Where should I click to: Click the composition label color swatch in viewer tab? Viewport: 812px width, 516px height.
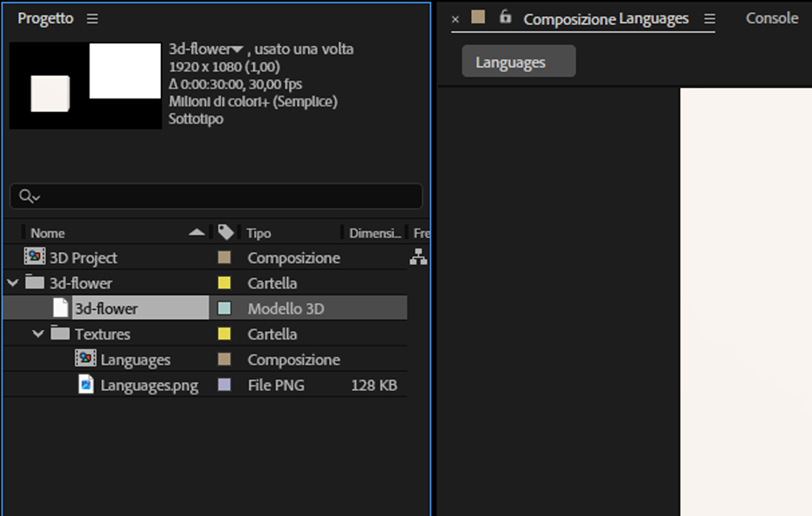pyautogui.click(x=478, y=17)
